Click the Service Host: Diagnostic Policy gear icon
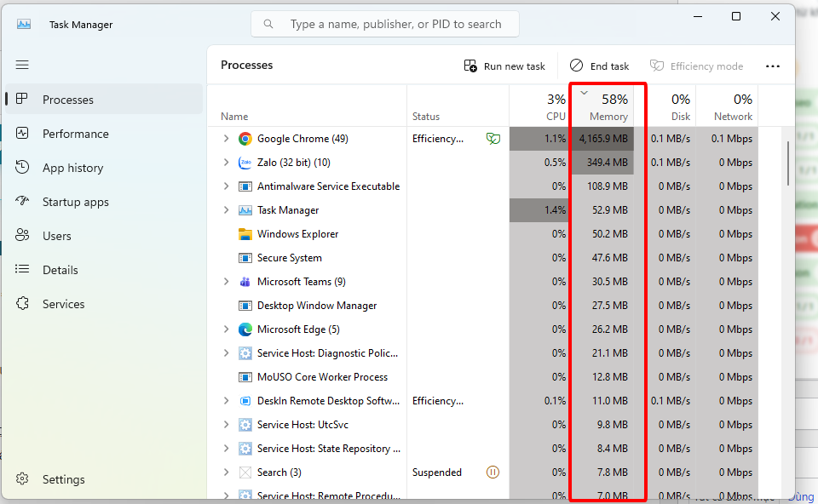The width and height of the screenshot is (818, 504). tap(245, 353)
